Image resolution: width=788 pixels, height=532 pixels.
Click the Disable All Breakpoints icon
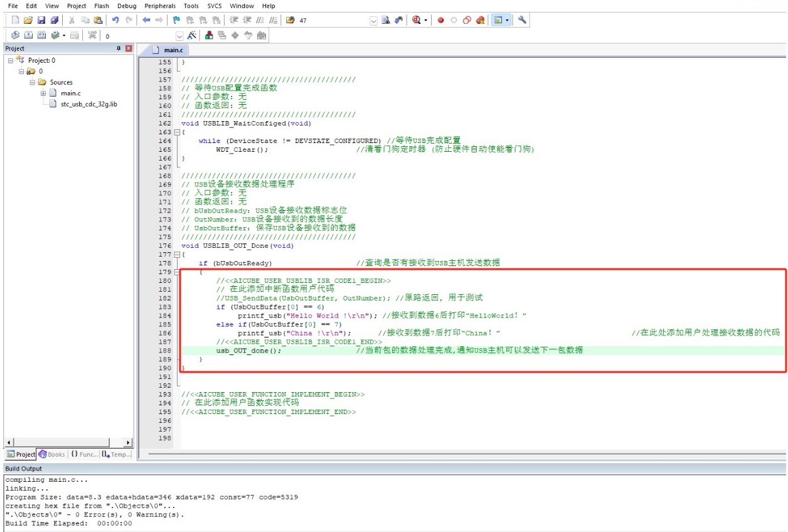[467, 20]
